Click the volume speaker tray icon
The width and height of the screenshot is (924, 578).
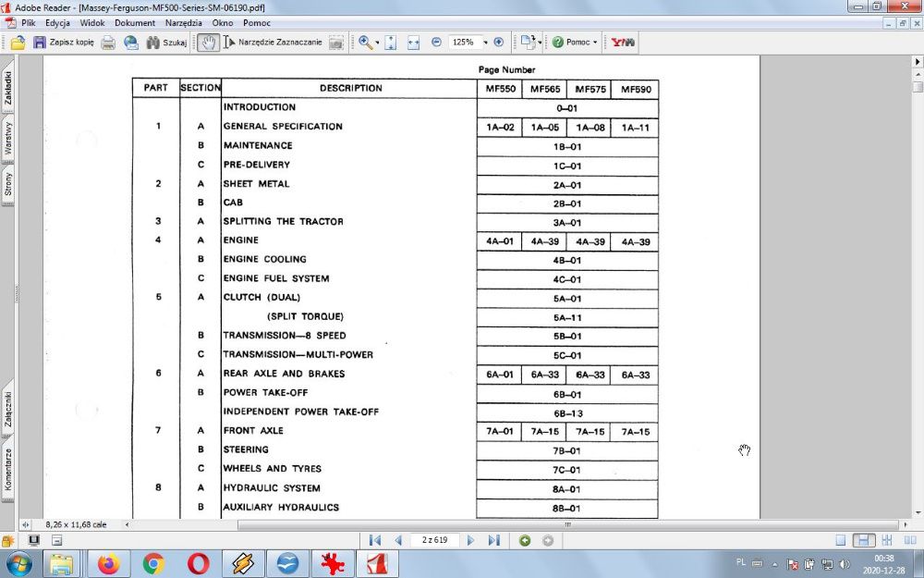845,564
